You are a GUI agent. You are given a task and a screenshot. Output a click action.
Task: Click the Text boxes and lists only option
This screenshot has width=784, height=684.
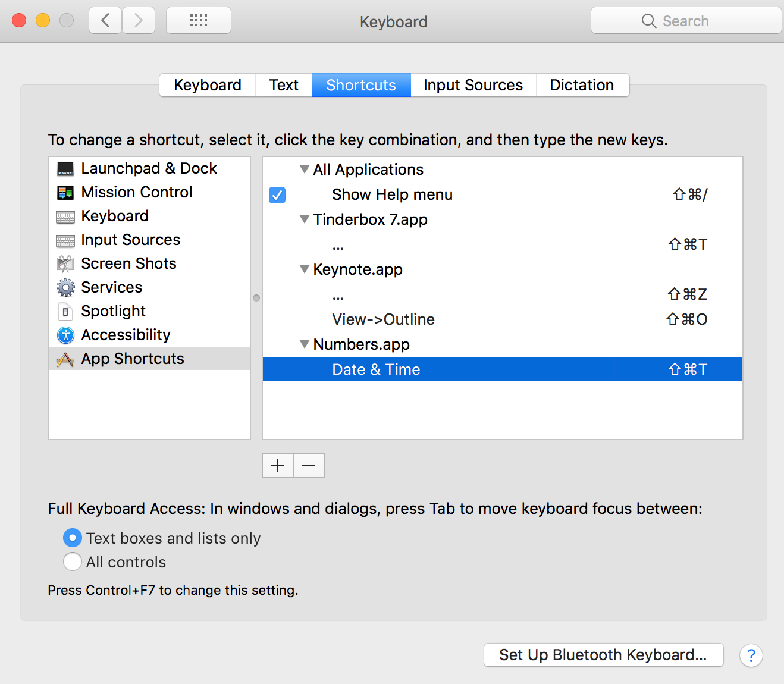72,538
